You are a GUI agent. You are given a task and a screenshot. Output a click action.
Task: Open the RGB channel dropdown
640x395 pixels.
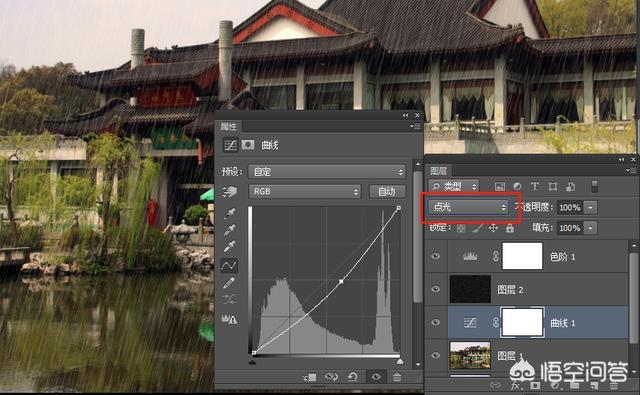coord(304,191)
